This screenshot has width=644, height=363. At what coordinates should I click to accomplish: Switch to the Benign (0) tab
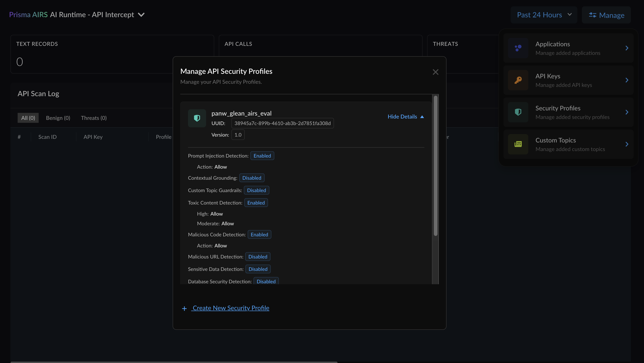point(58,118)
